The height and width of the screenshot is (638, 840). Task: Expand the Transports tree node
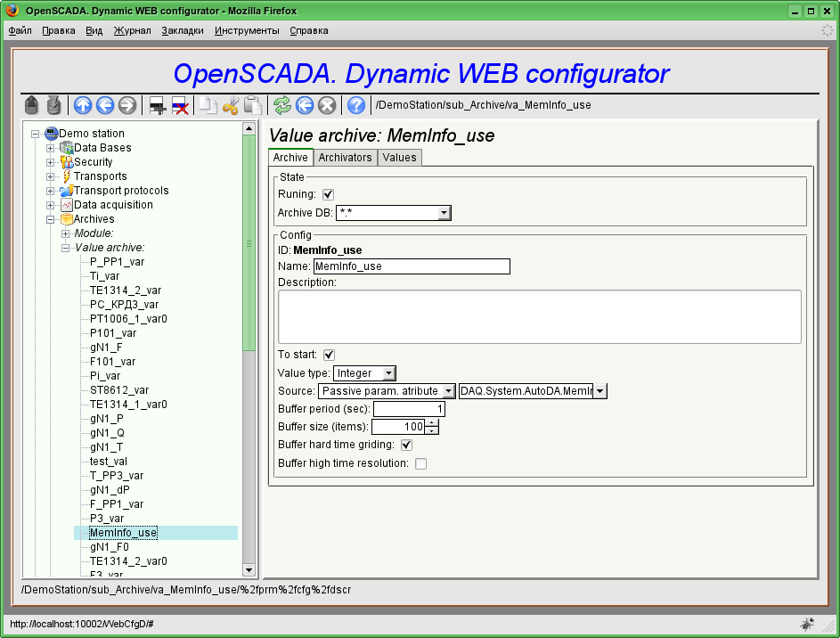[51, 176]
